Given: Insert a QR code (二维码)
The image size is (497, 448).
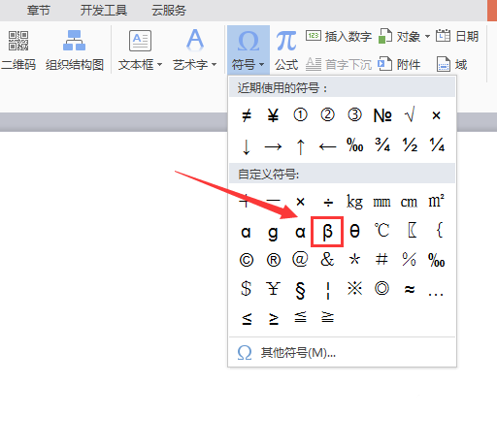Looking at the screenshot, I should pyautogui.click(x=18, y=50).
